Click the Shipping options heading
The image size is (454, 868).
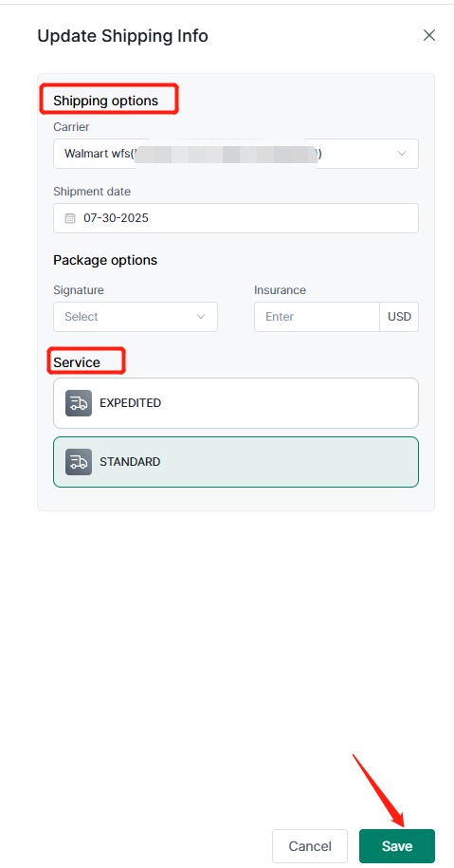click(105, 101)
